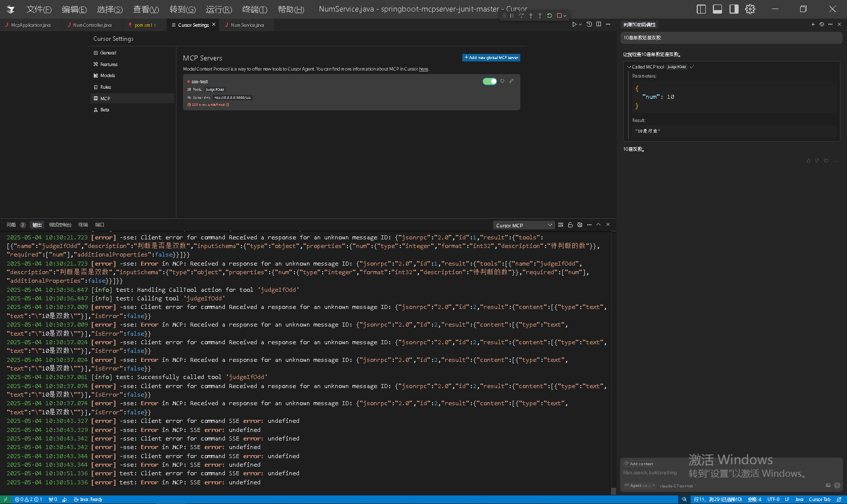
Task: Open the 编辑(E) menu
Action: click(x=74, y=9)
